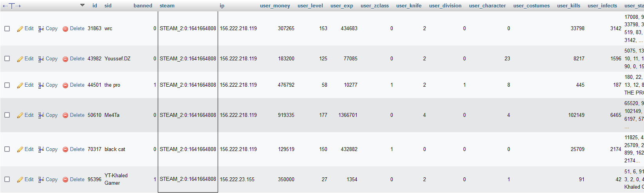
Task: Click the Edit link for black cat row
Action: (29, 149)
